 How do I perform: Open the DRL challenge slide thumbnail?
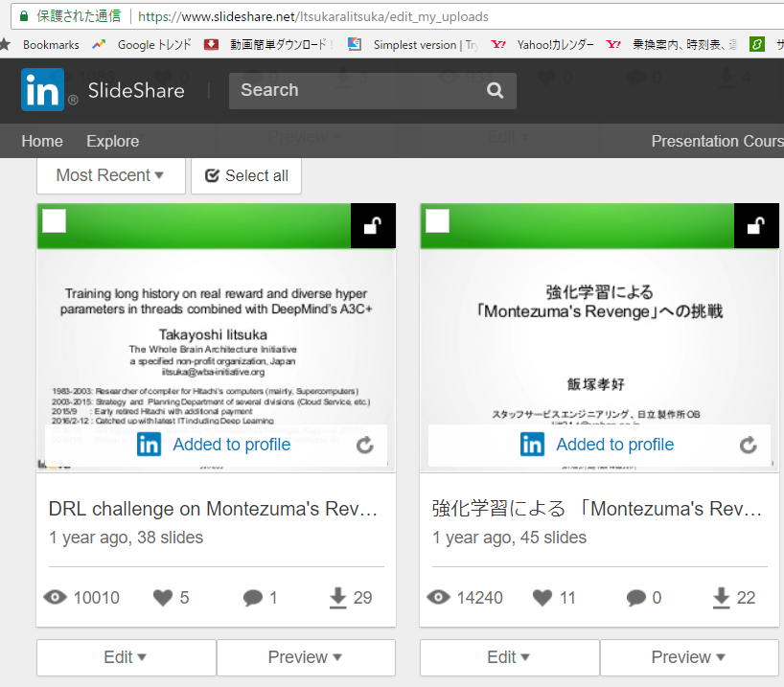coord(216,337)
